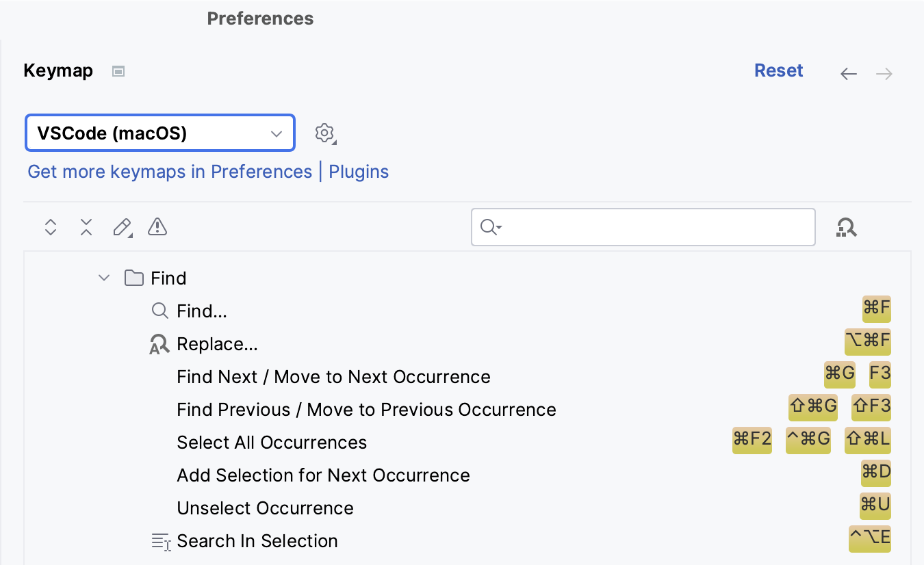Click the Reset link
924x565 pixels.
(x=778, y=70)
